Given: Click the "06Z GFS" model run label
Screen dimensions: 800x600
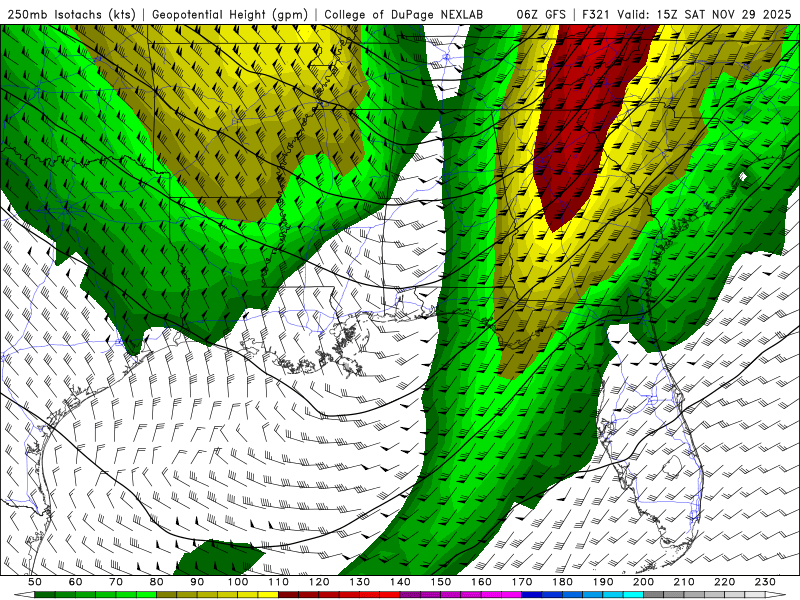Looking at the screenshot, I should click(541, 15).
